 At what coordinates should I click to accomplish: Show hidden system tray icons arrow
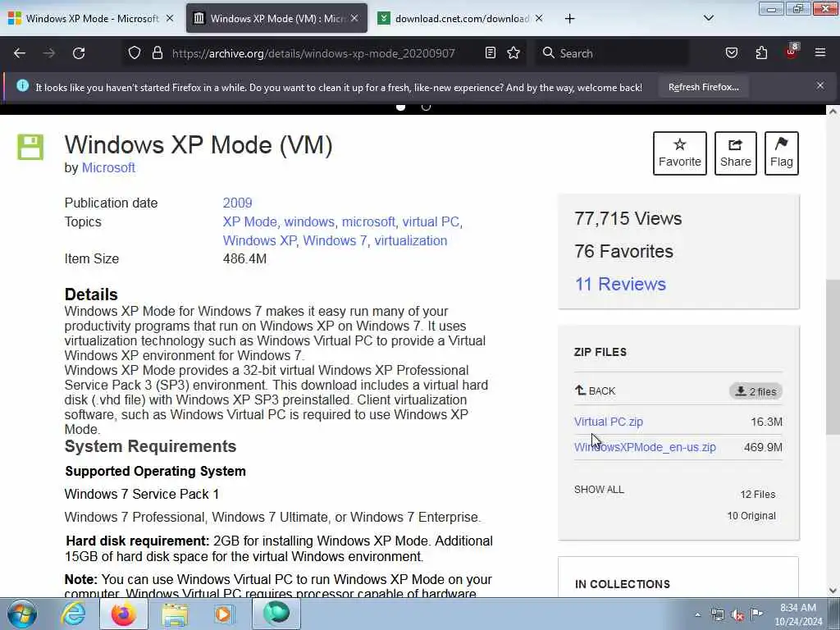(x=697, y=614)
